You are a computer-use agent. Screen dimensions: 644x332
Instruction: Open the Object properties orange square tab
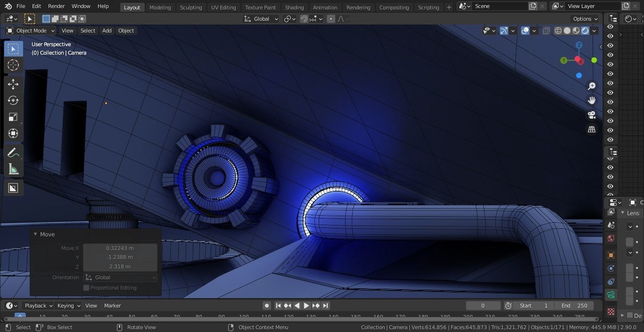coord(611,255)
